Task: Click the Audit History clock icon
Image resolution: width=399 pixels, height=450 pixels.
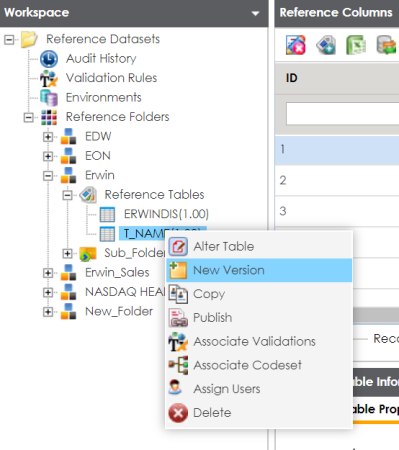Action: [49, 59]
